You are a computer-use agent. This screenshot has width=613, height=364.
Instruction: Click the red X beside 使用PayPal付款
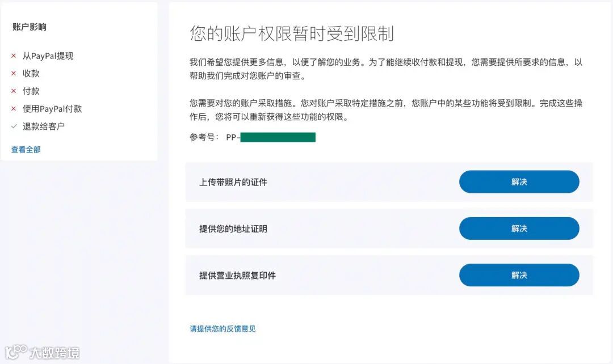point(14,109)
